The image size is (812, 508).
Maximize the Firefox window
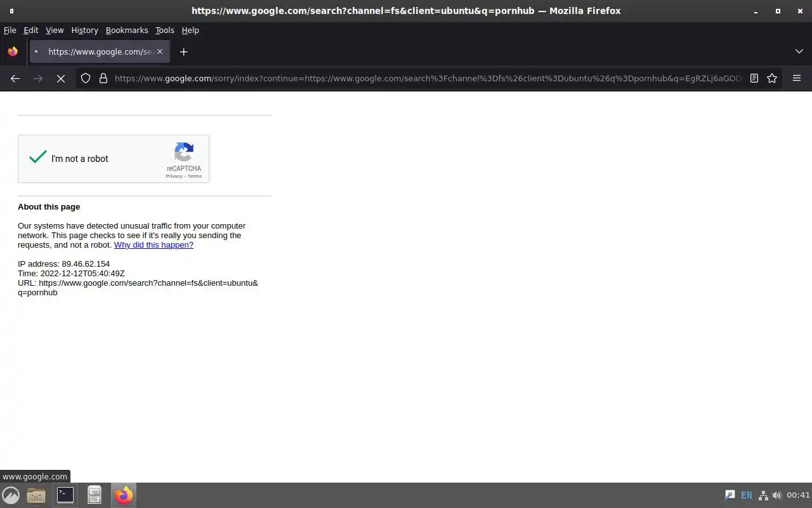click(778, 11)
